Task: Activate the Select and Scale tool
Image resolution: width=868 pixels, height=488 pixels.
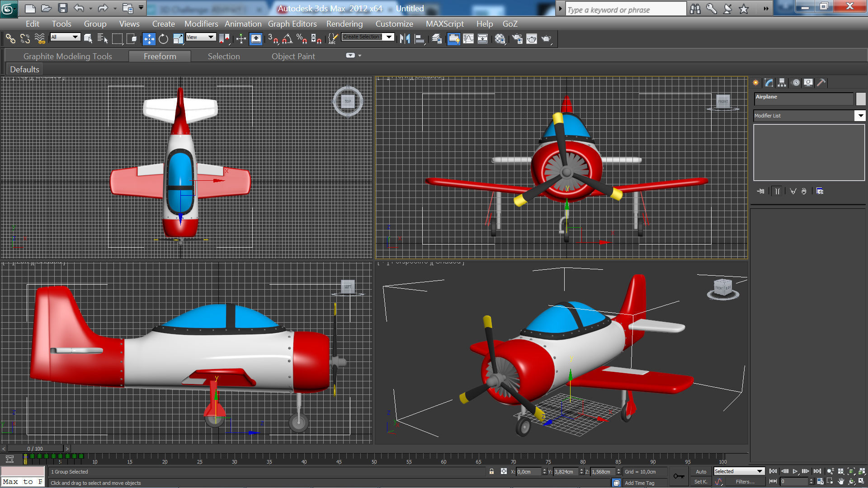Action: click(x=178, y=39)
